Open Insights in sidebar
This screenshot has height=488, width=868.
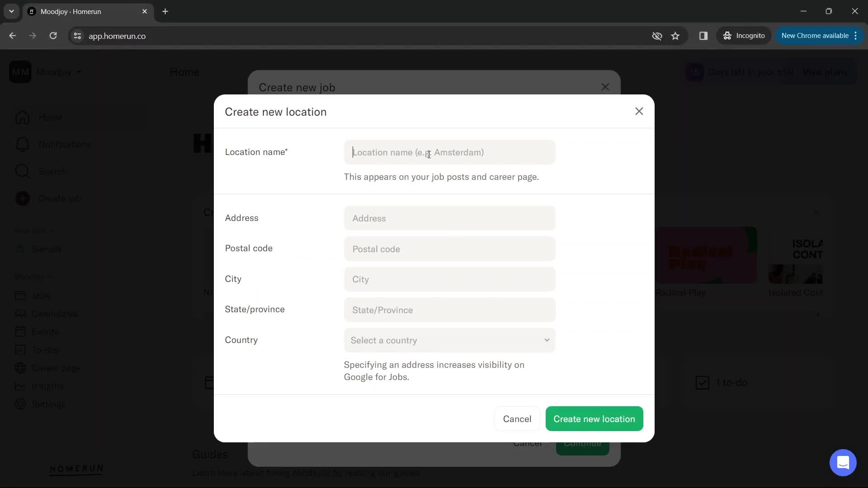(47, 386)
